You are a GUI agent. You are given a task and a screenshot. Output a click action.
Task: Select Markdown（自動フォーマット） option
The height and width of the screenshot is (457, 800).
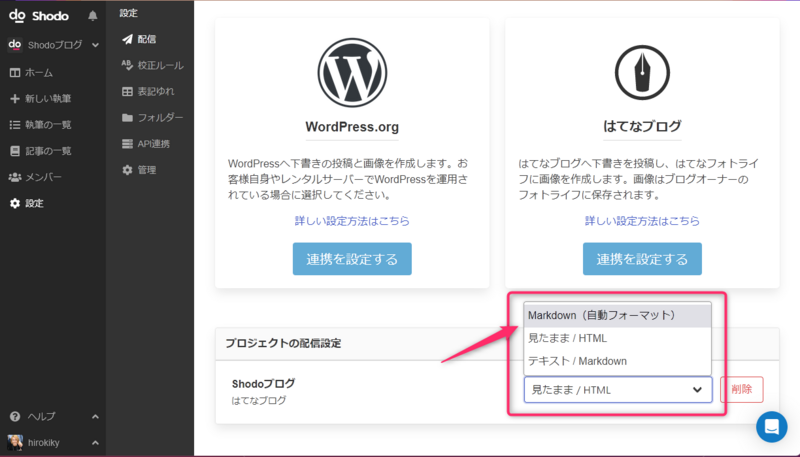617,315
